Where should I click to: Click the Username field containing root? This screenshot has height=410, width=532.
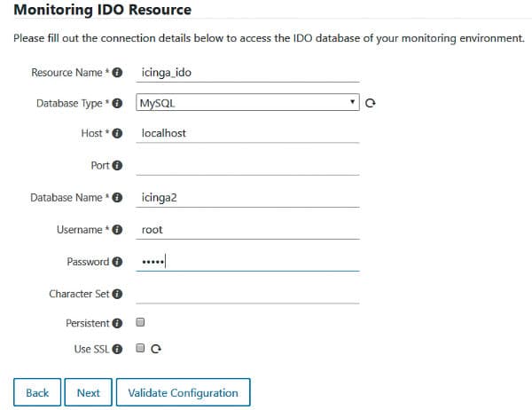(x=247, y=229)
